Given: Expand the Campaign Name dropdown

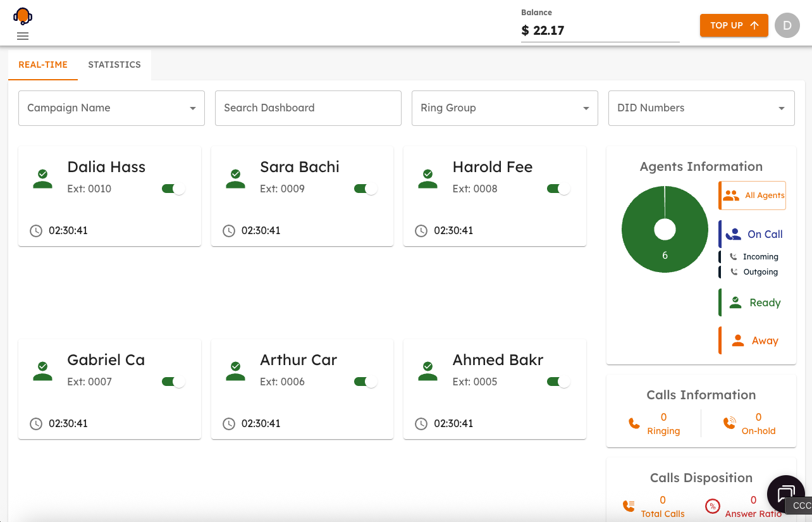Looking at the screenshot, I should pyautogui.click(x=111, y=108).
